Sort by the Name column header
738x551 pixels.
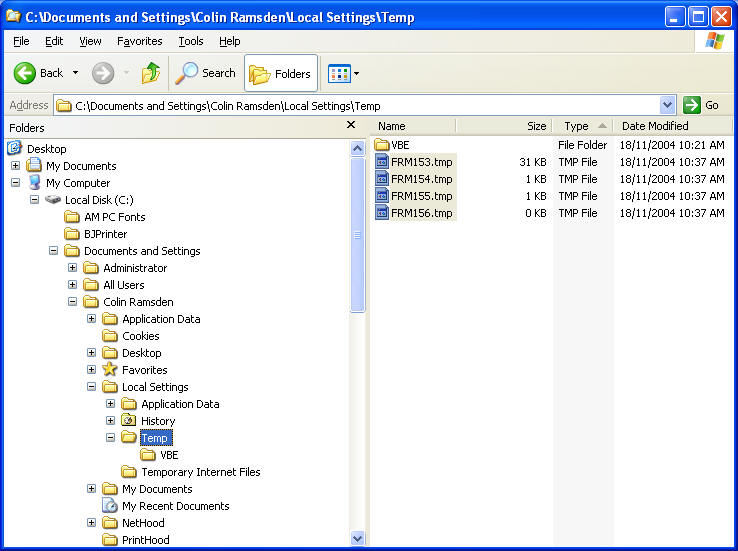(x=414, y=126)
